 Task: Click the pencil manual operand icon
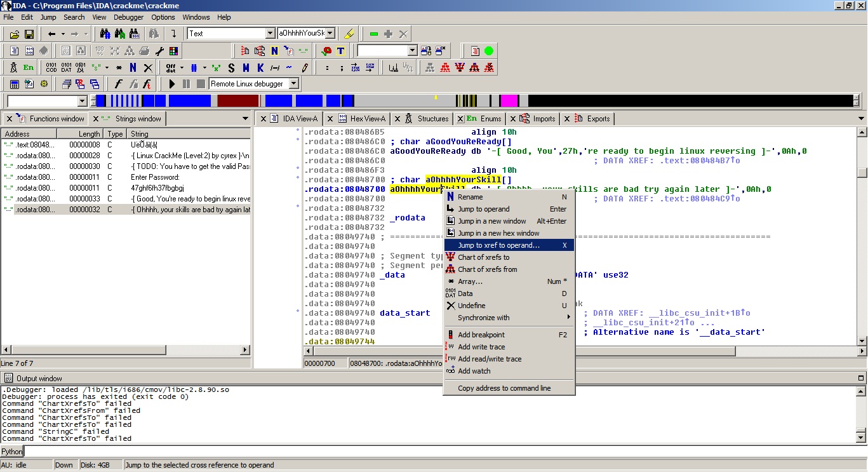[x=305, y=67]
